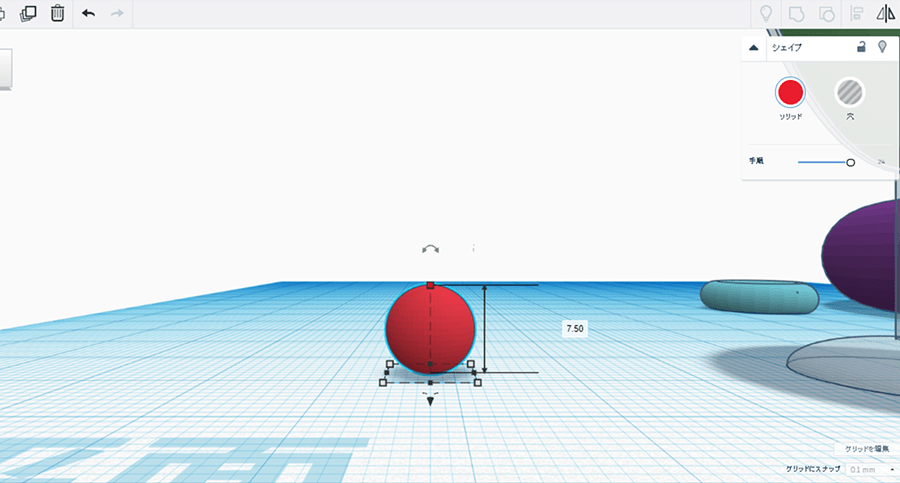
Task: Click the curved rotation handle above the sphere
Action: pos(430,249)
